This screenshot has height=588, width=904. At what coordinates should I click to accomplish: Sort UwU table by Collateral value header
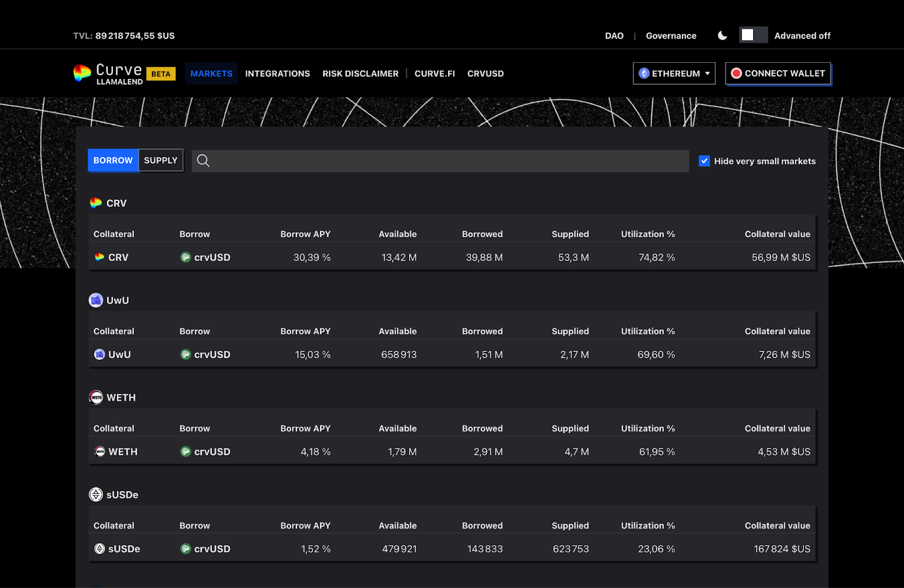[777, 331]
